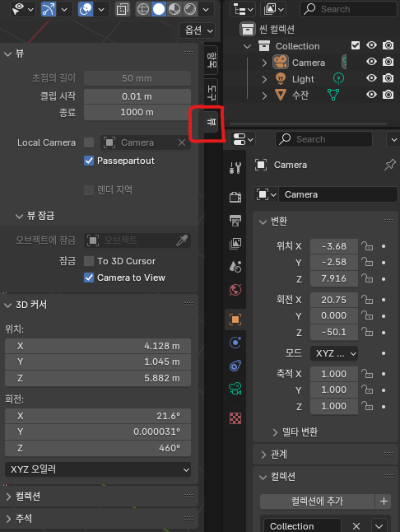The width and height of the screenshot is (400, 532).
Task: Click the 3D cursor X location slider field
Action: 98,346
